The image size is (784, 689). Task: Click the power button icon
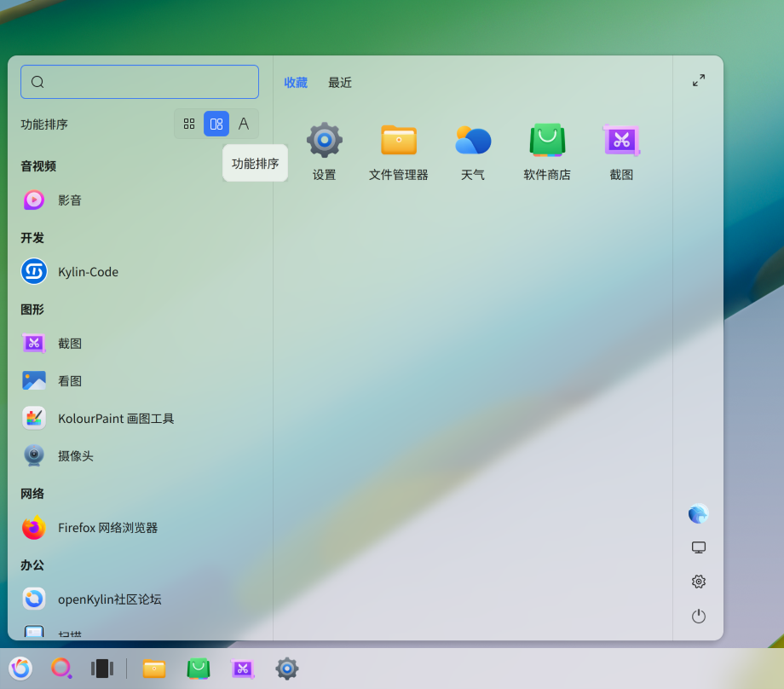tap(699, 616)
